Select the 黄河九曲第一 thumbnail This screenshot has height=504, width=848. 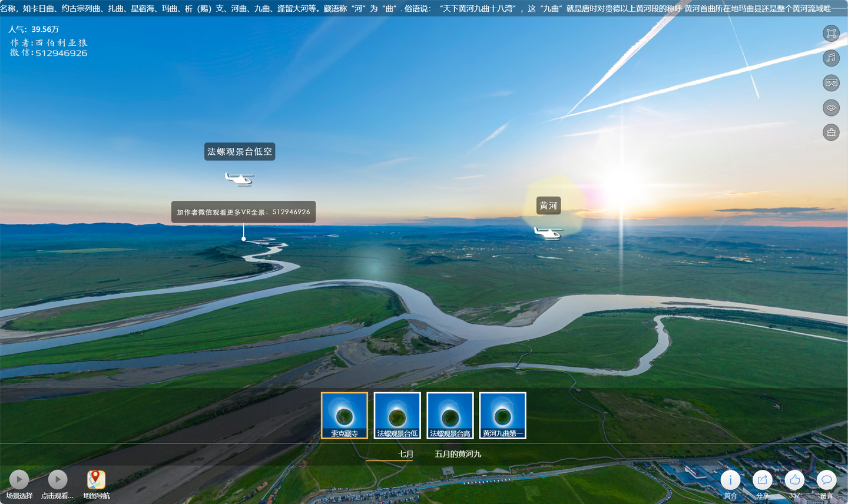(503, 416)
